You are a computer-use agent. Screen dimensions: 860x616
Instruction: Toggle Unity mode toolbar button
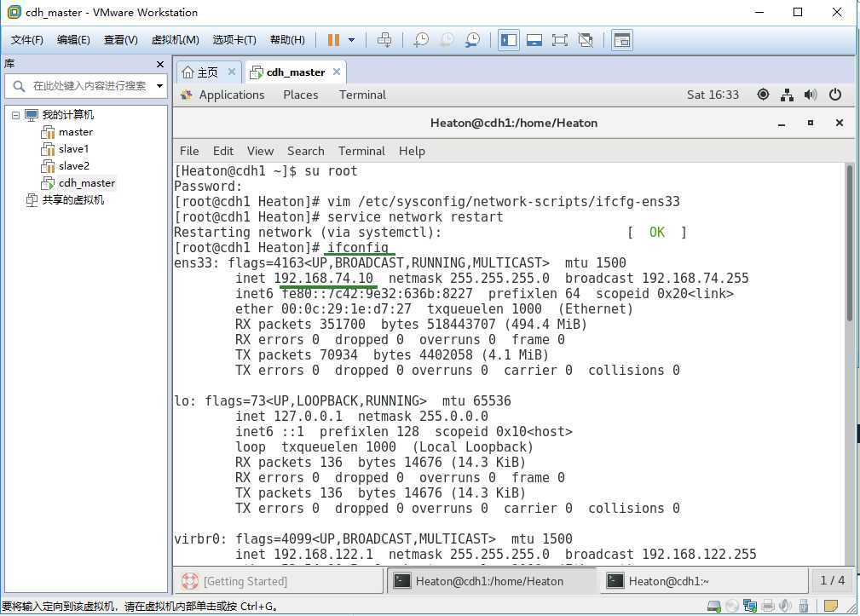point(586,40)
